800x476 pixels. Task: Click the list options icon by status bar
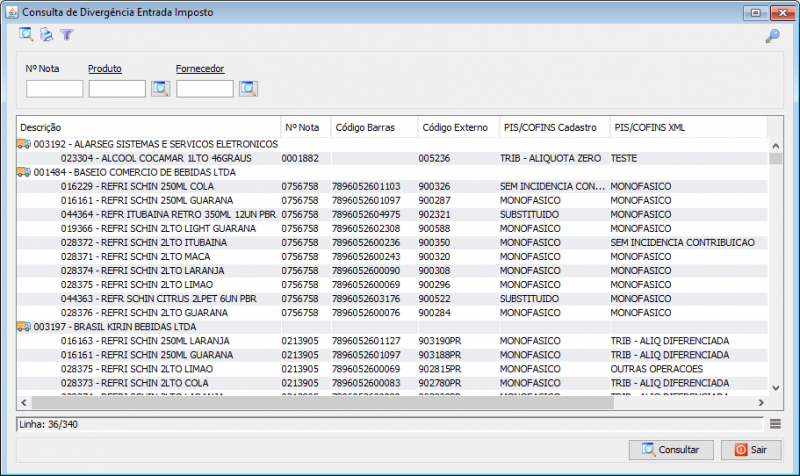(x=775, y=424)
